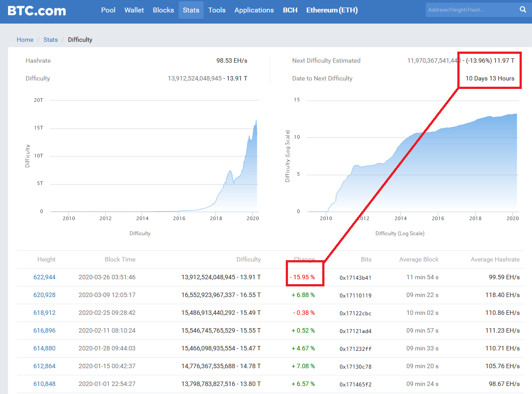Switch to the BCH explorer
Screen dimensions: 532x394
tap(290, 10)
